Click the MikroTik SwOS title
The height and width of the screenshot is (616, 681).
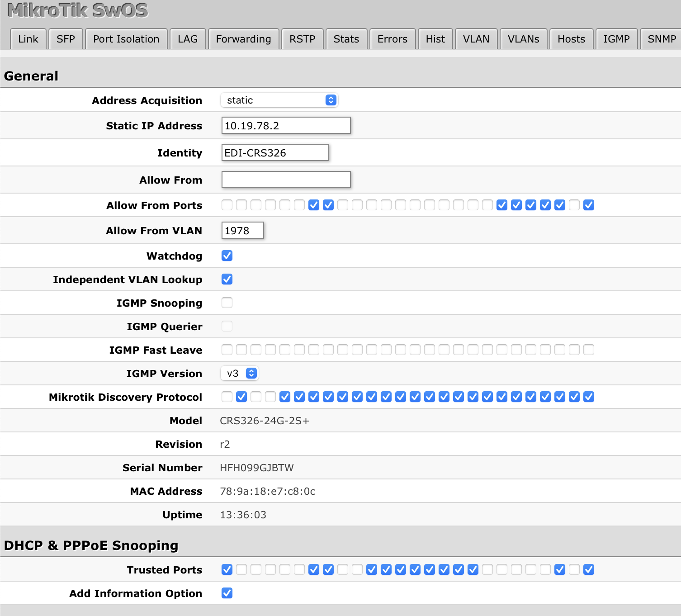pyautogui.click(x=78, y=10)
